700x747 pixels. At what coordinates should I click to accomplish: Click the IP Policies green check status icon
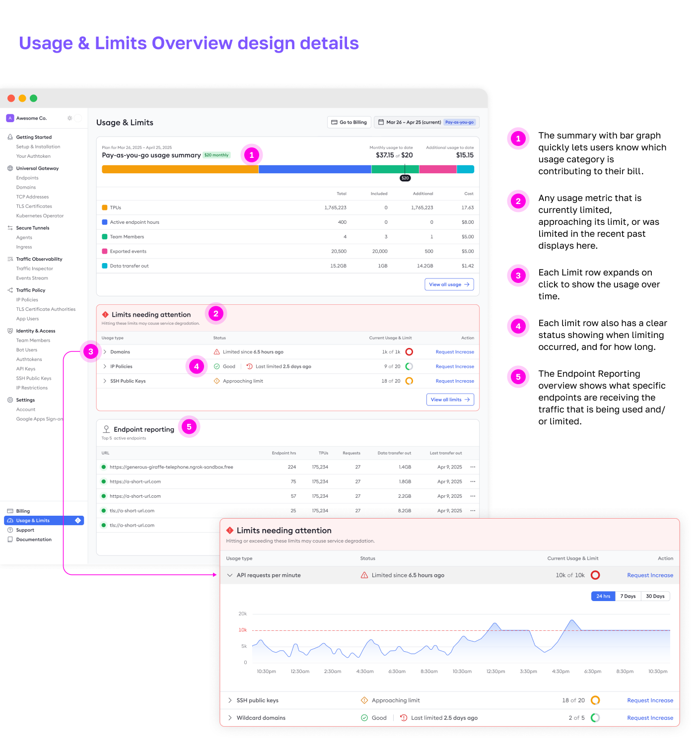[217, 366]
